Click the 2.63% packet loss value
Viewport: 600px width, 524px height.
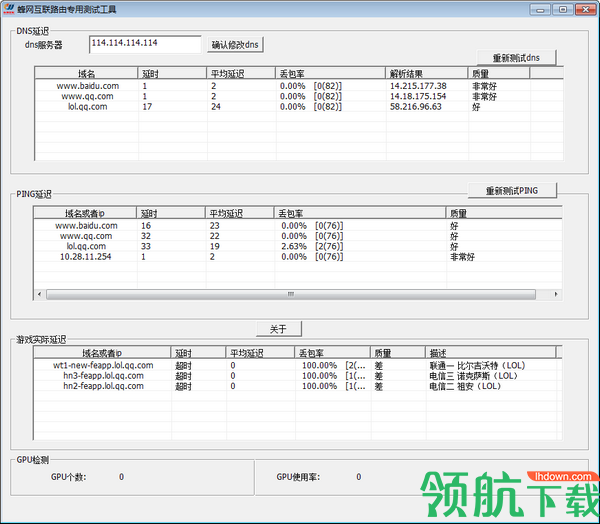[x=294, y=246]
